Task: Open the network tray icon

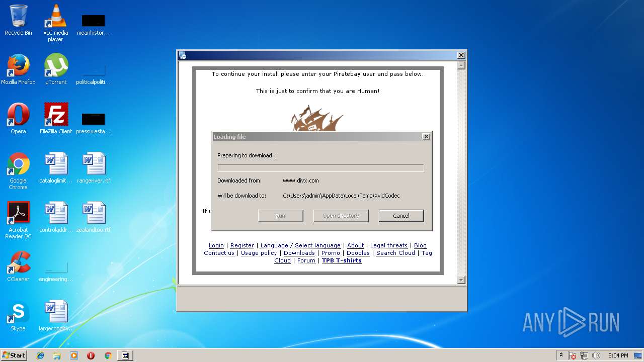Action: point(584,355)
